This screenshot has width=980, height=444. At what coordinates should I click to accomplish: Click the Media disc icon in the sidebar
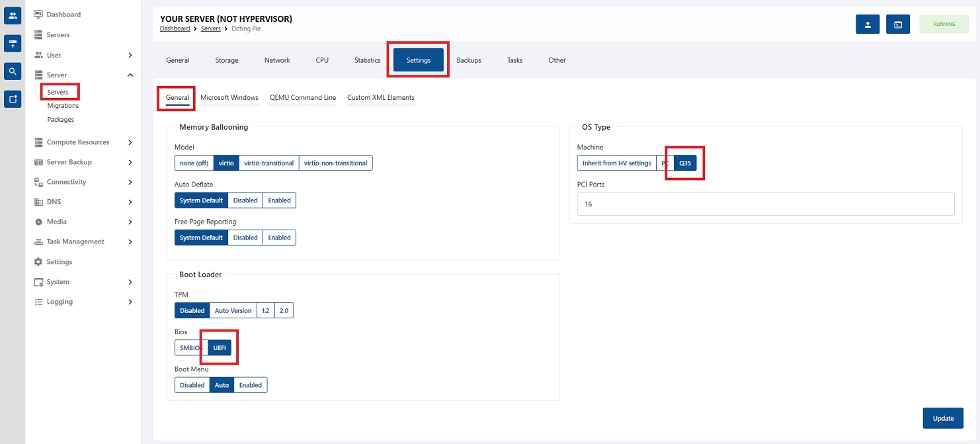click(38, 222)
